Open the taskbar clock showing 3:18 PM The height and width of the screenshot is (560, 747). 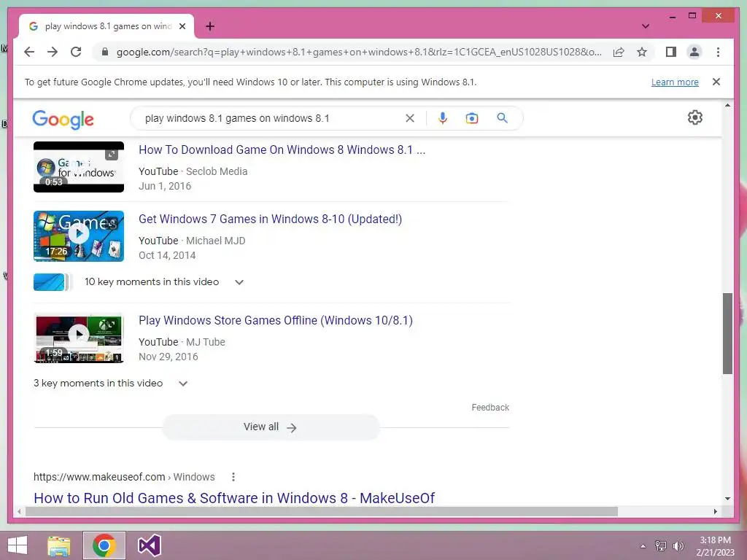pos(715,546)
